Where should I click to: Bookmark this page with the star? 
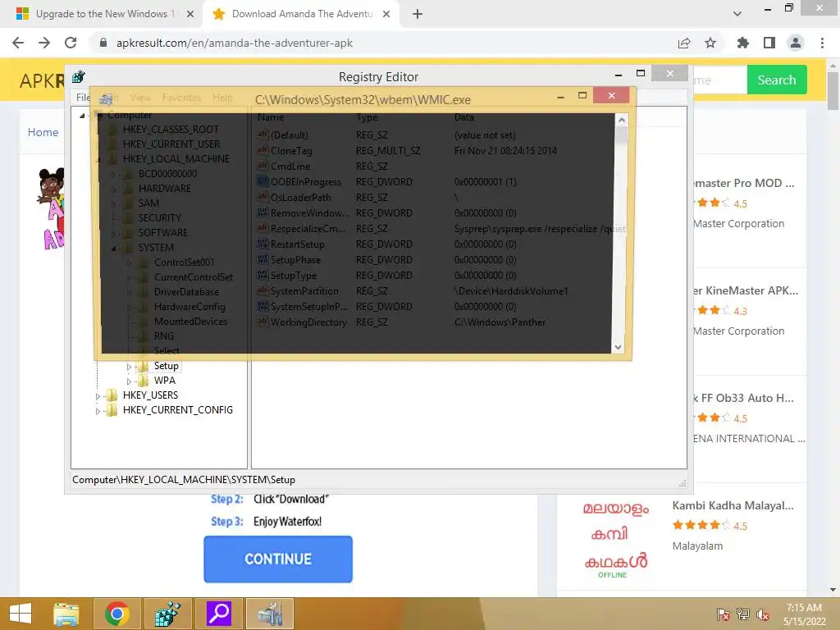click(710, 43)
